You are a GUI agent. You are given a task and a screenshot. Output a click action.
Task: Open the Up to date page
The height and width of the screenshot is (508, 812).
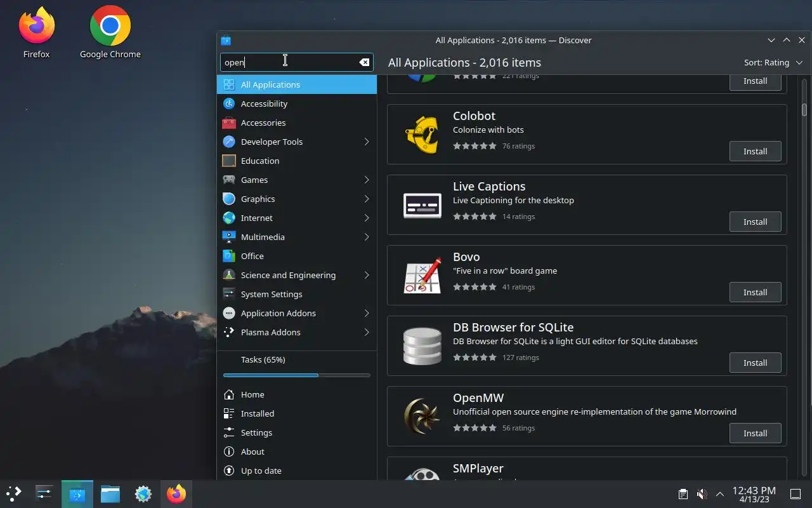[297, 471]
